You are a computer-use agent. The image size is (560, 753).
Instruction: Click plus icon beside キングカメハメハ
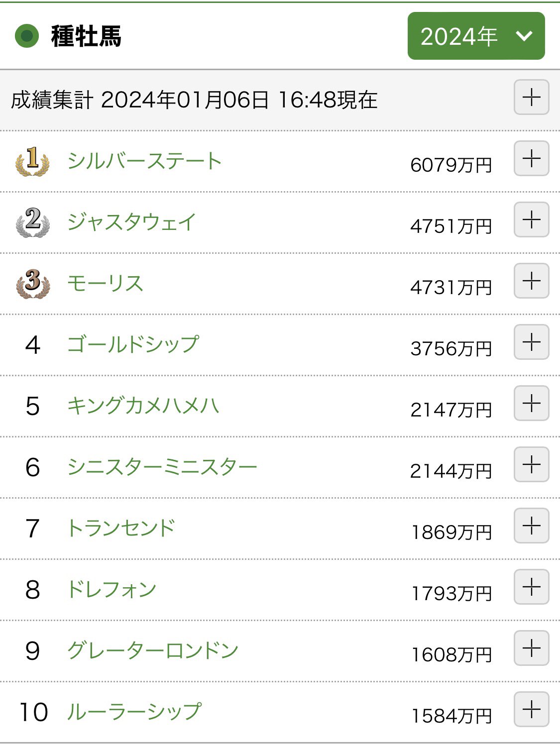pos(531,403)
